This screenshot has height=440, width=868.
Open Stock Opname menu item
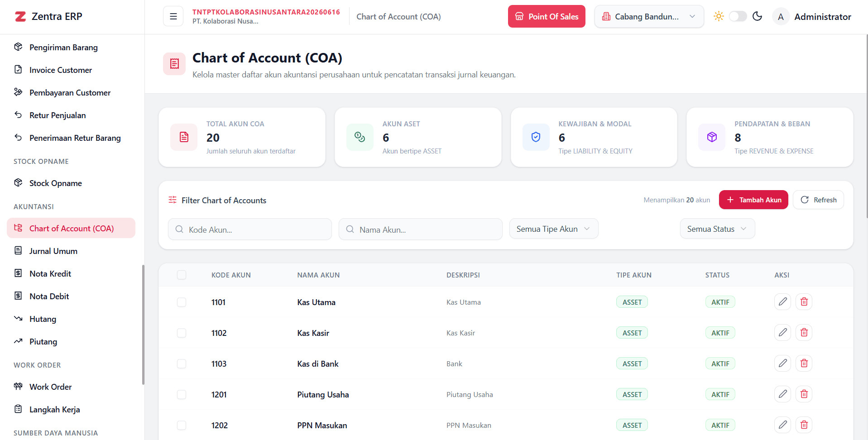(x=71, y=183)
